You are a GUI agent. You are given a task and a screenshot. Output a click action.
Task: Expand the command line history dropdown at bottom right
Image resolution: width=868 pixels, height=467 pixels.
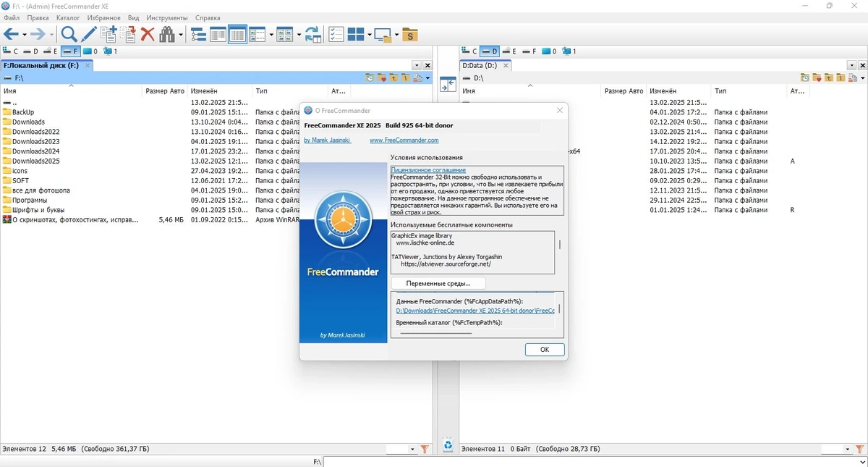click(862, 462)
